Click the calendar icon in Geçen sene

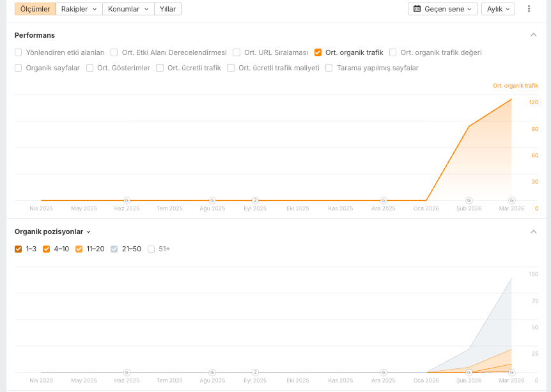point(417,9)
